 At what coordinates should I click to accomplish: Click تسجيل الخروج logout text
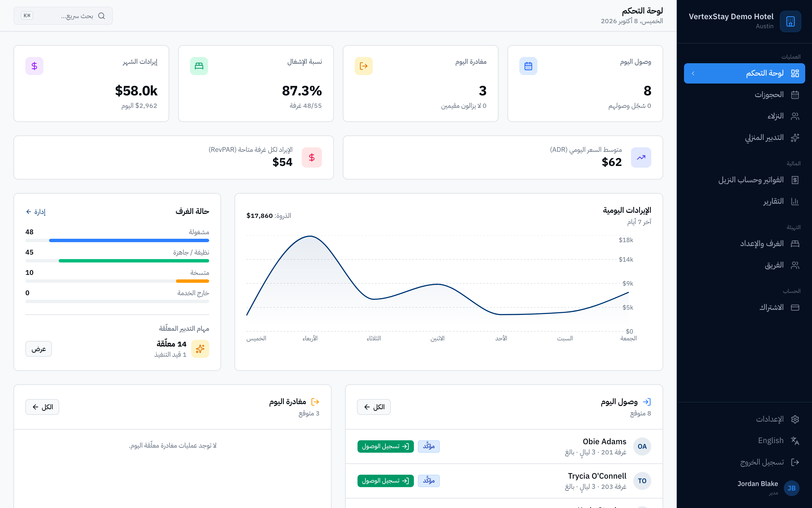[x=762, y=462]
